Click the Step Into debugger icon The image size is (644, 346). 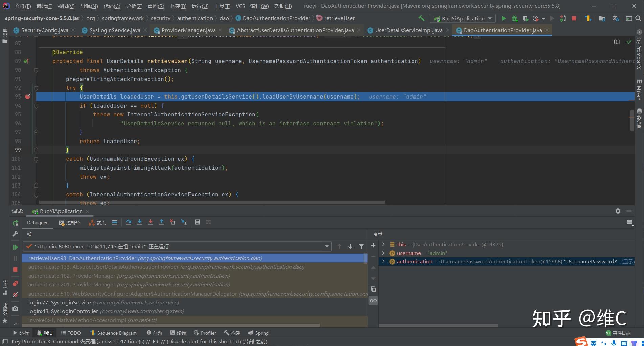(140, 222)
